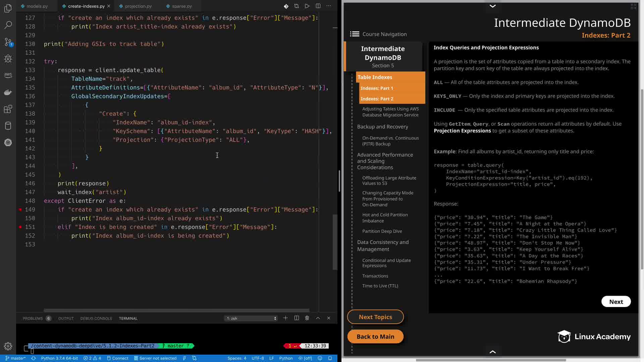Open the Docker whale sidebar icon
The width and height of the screenshot is (644, 362).
tap(8, 92)
